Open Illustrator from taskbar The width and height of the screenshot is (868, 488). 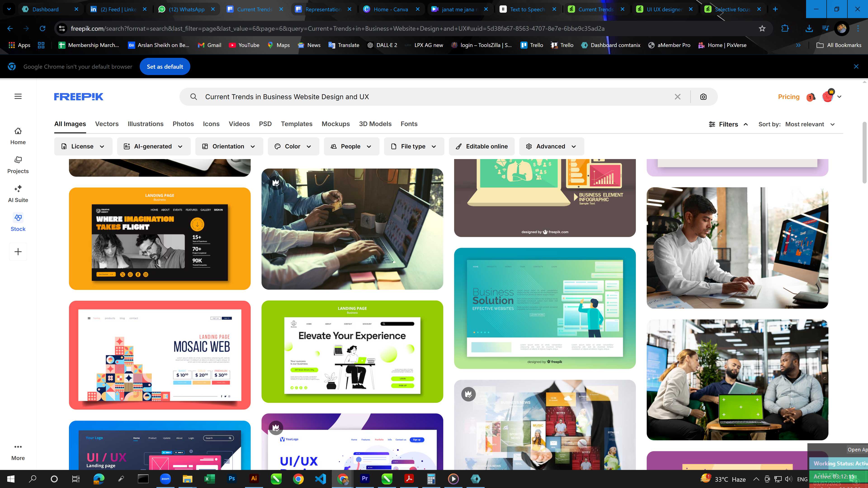pyautogui.click(x=254, y=479)
